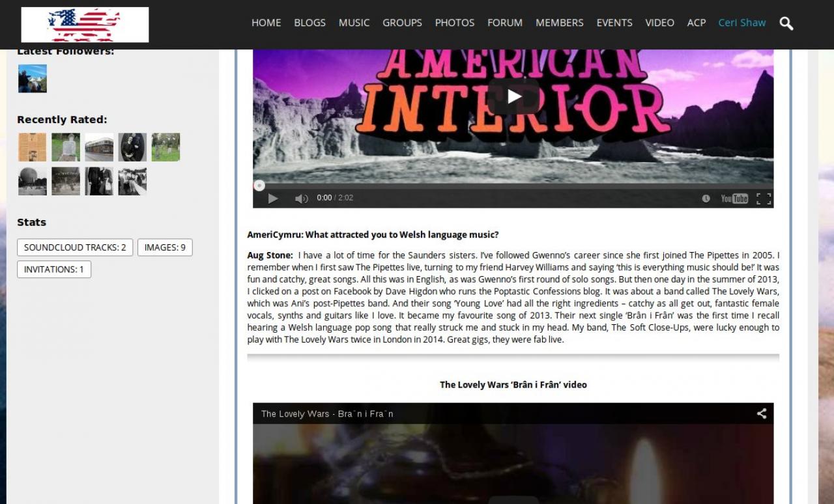Open the black-and-white balloon thumbnail

pos(33,181)
